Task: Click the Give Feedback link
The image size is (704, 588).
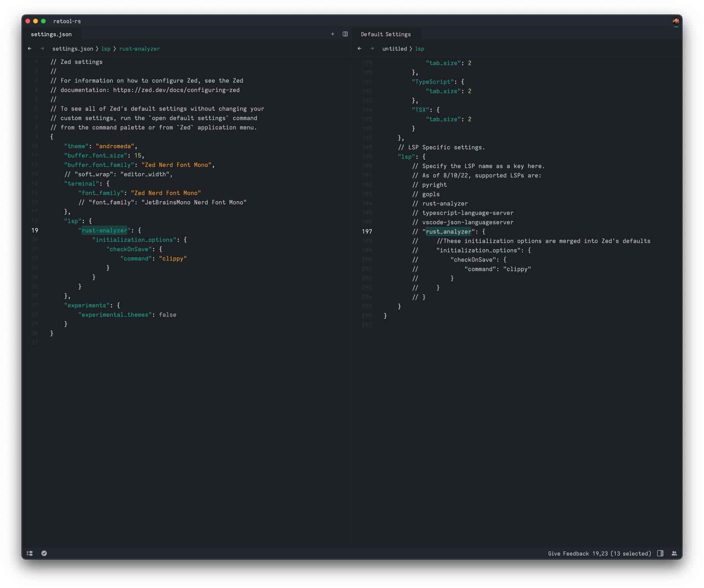Action: pyautogui.click(x=569, y=553)
